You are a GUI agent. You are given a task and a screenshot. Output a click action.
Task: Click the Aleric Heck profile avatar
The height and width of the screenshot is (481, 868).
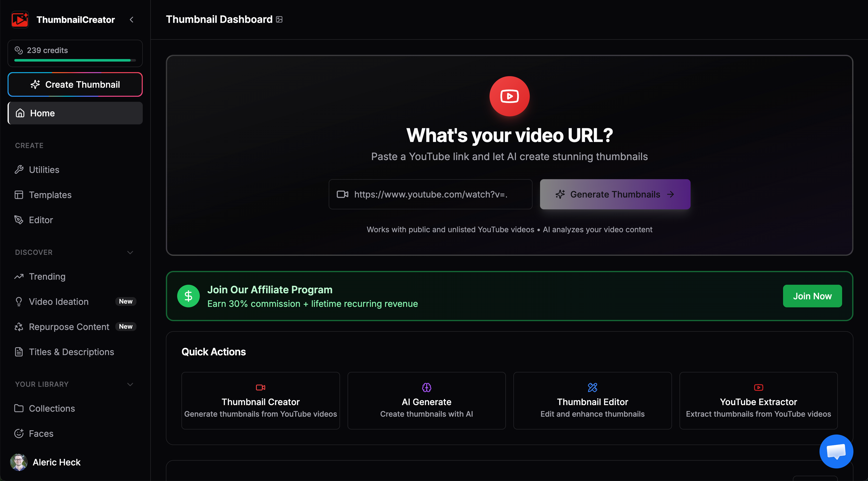pos(19,462)
